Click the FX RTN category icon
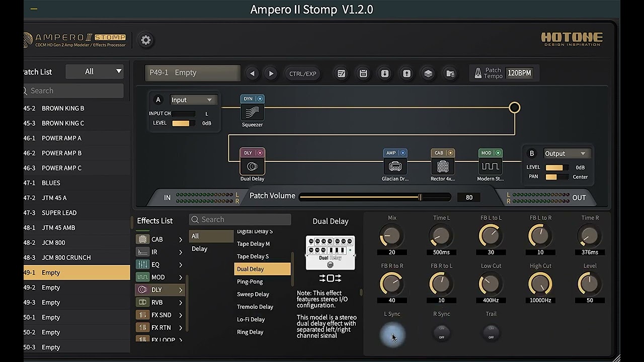This screenshot has height=362, width=644. pyautogui.click(x=143, y=327)
